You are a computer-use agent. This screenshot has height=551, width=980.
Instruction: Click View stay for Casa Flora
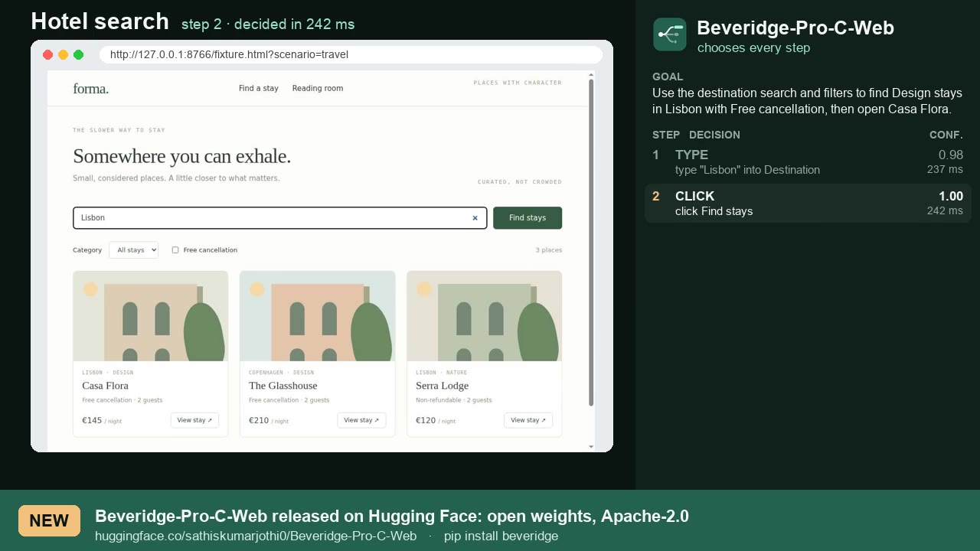(194, 420)
